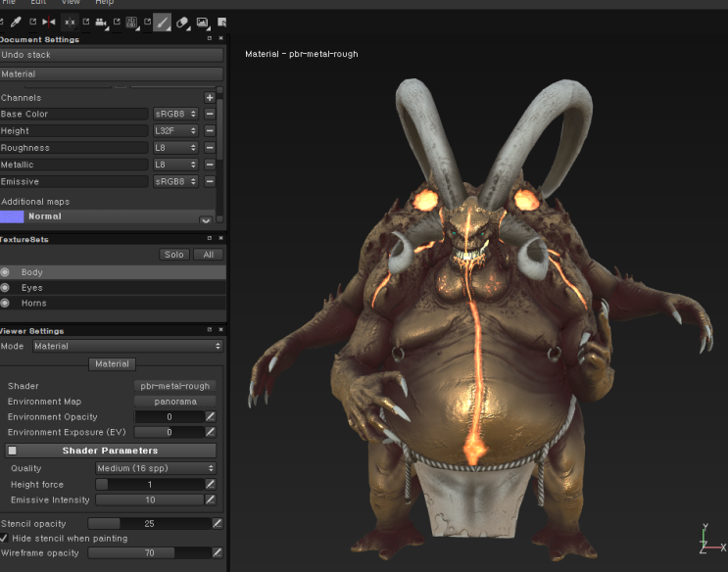Screen dimensions: 728x572
Task: Reset Environment Opacity value icon
Action: coord(211,417)
